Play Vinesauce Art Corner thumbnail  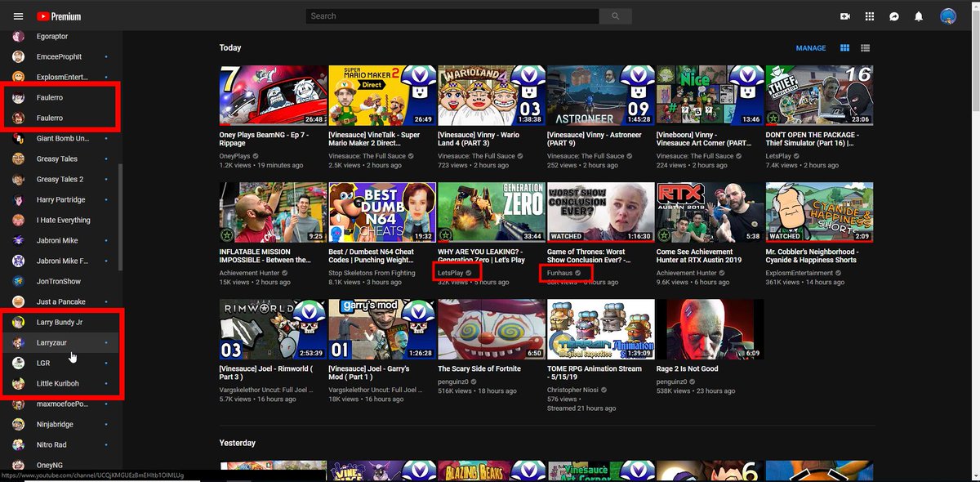coord(710,96)
